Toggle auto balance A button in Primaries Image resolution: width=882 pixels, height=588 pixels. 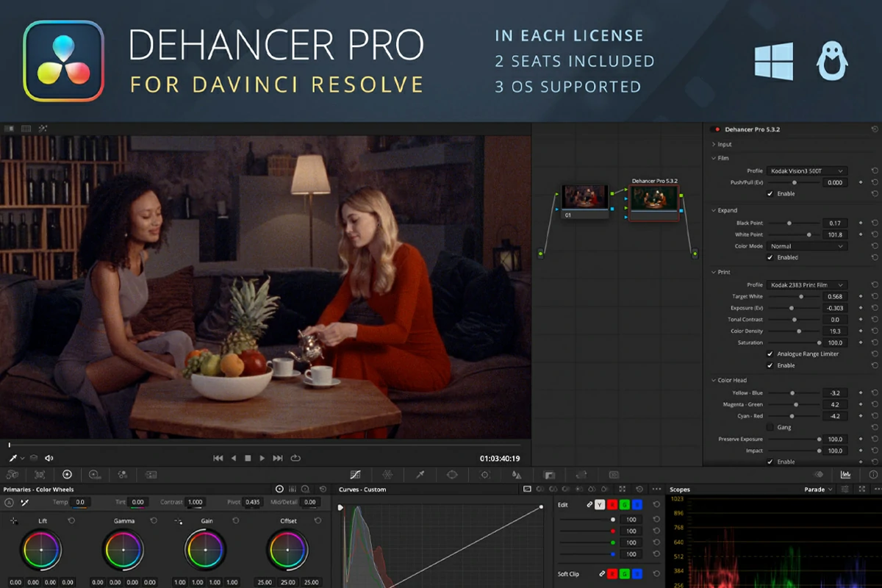click(9, 503)
